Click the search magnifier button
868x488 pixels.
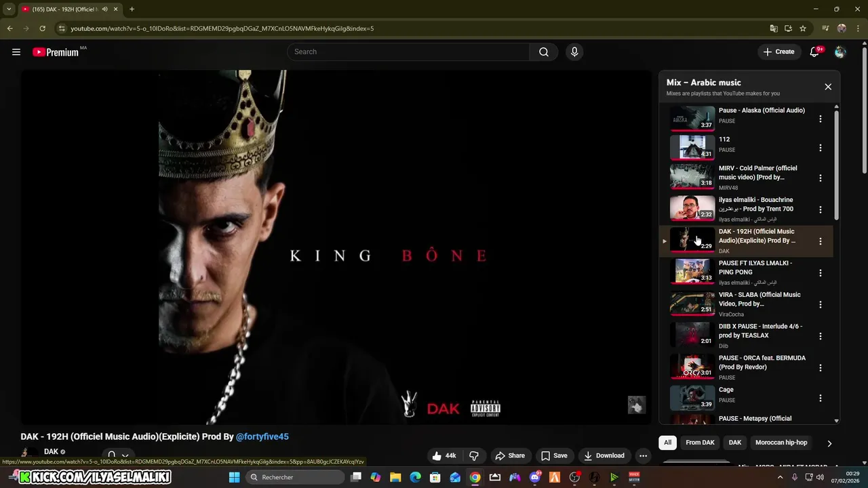(x=544, y=52)
